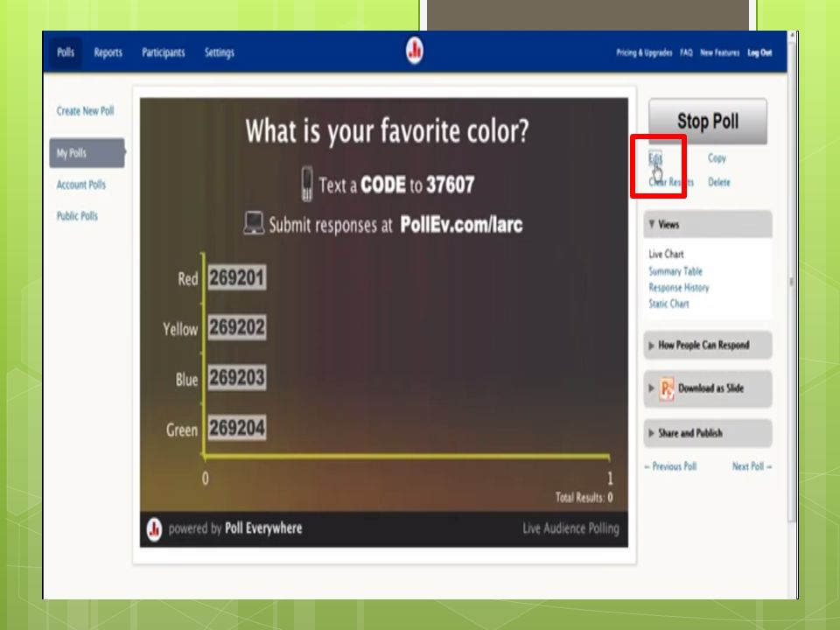The width and height of the screenshot is (840, 630).
Task: Collapse the Views section
Action: [x=708, y=225]
